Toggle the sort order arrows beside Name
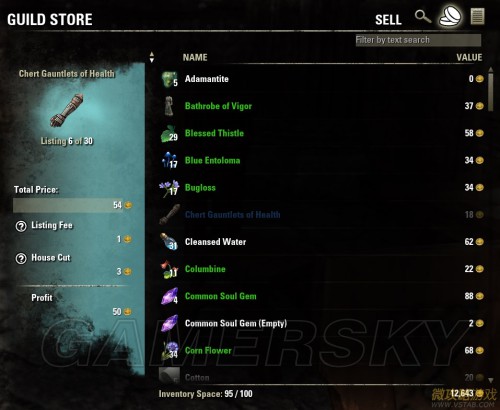Viewport: 500px width, 410px height. click(x=152, y=57)
